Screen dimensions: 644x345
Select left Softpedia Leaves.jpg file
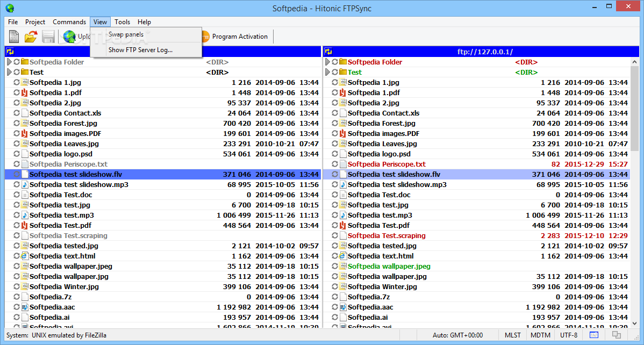click(x=64, y=143)
